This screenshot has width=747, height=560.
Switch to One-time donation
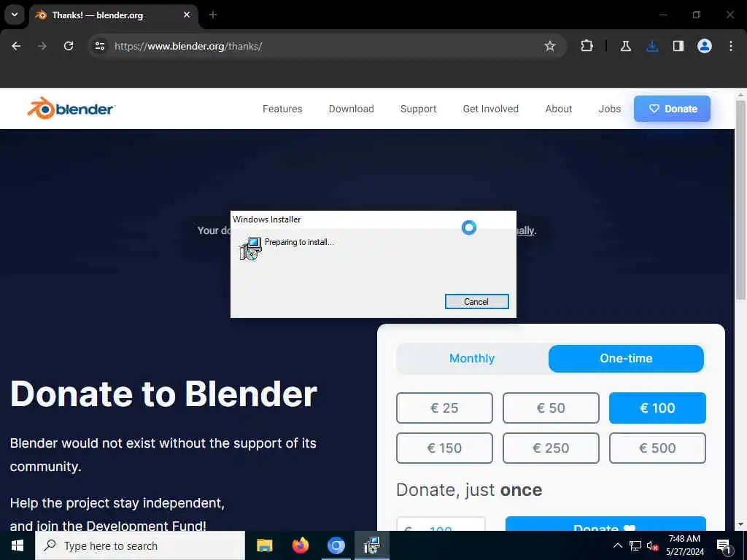[x=626, y=359]
